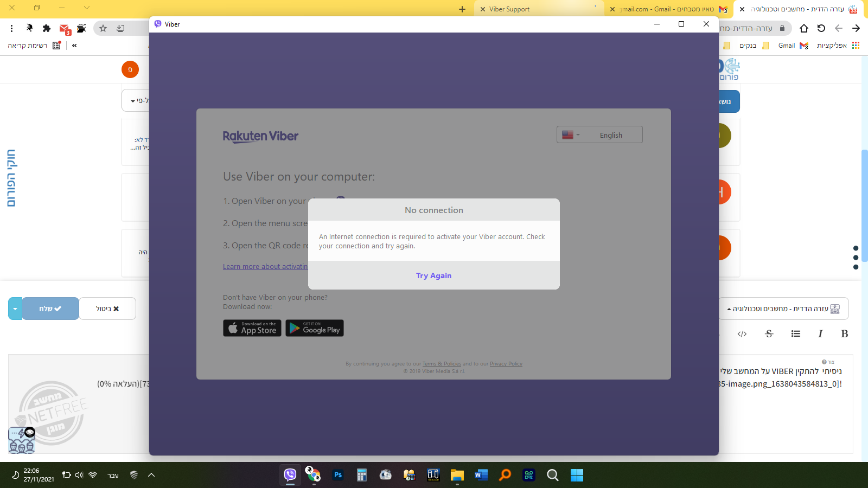
Task: Reload the browser page
Action: click(821, 28)
